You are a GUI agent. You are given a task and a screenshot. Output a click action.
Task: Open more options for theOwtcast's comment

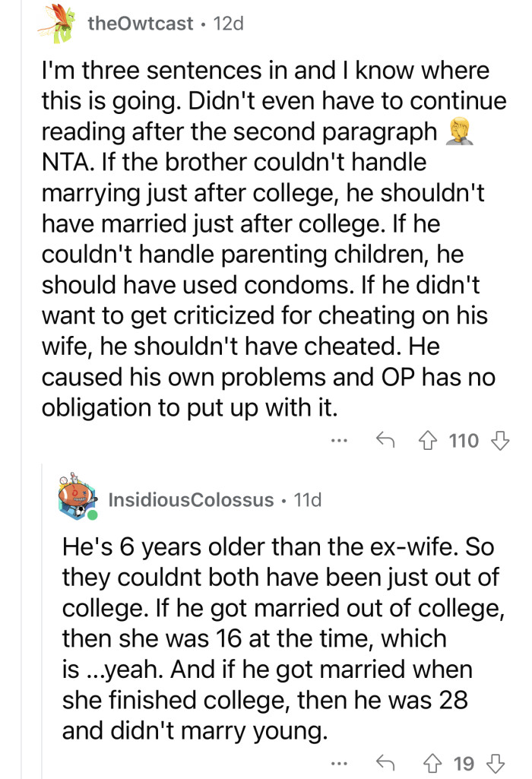pos(339,440)
